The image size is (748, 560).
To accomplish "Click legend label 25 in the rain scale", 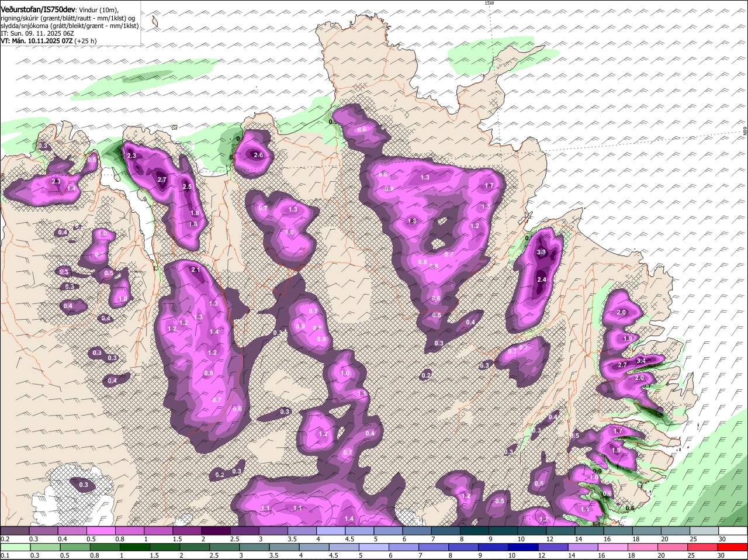I will [x=691, y=555].
